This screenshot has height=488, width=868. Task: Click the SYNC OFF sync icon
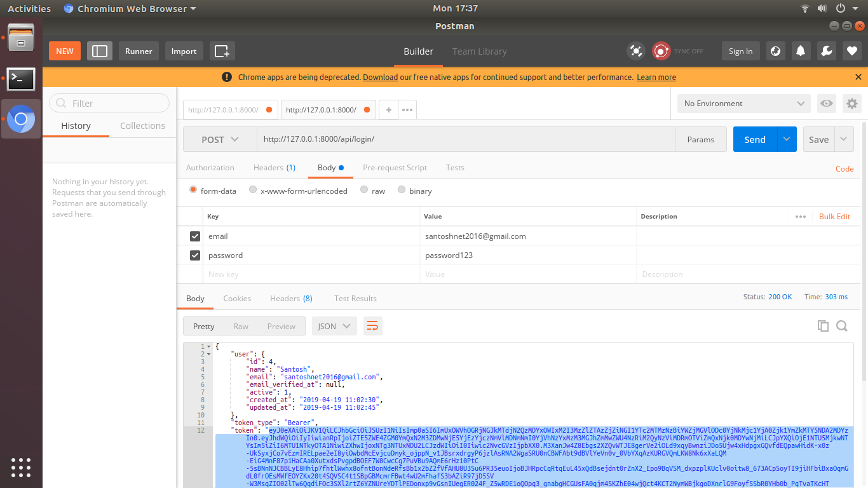click(x=661, y=51)
